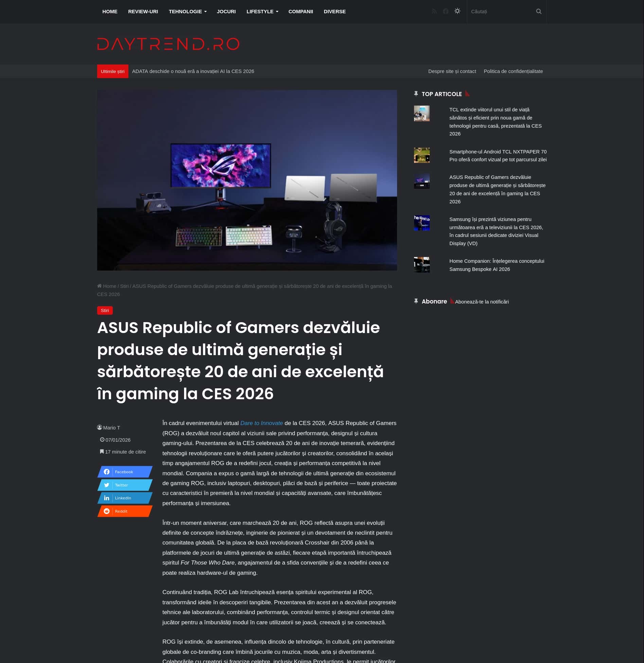The image size is (644, 663).
Task: Share article on LinkedIn
Action: [125, 498]
